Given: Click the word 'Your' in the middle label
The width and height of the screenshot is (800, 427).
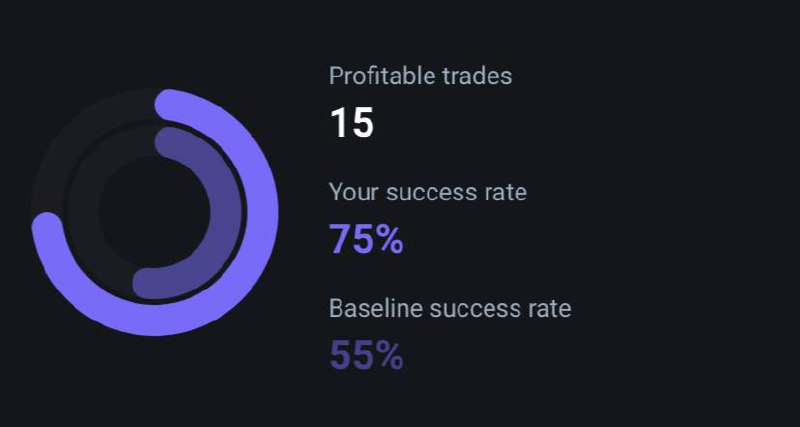Looking at the screenshot, I should click(x=354, y=192).
